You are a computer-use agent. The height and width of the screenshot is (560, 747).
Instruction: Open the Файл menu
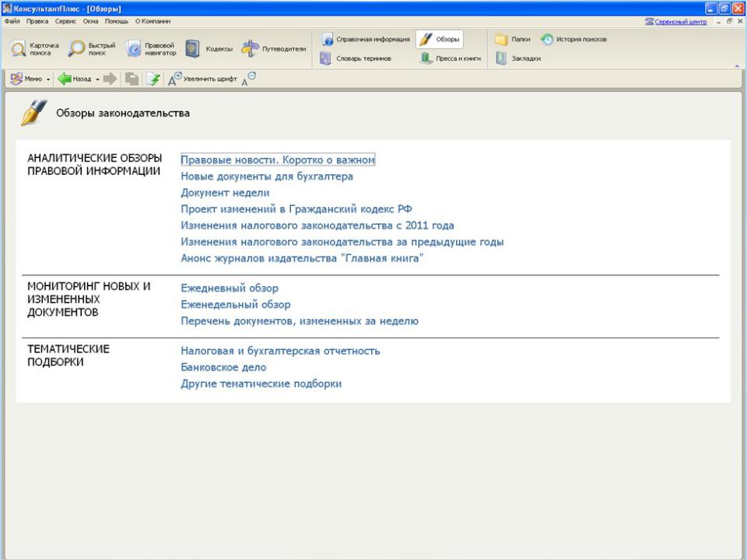point(12,22)
